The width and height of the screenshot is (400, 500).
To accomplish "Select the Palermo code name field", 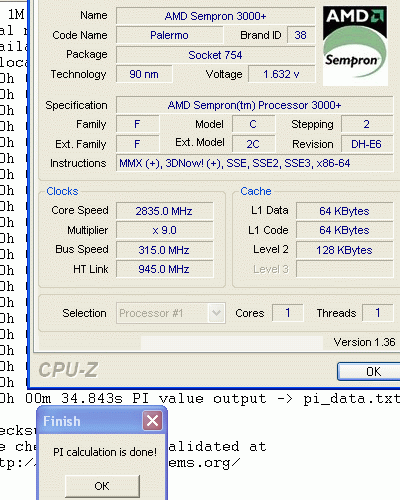I will point(169,35).
